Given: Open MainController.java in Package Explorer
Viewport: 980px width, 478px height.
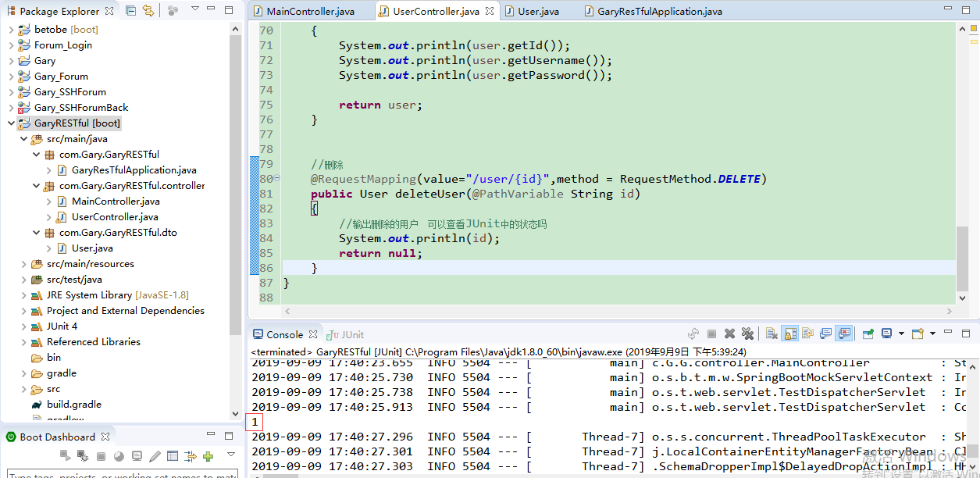Looking at the screenshot, I should pyautogui.click(x=116, y=202).
